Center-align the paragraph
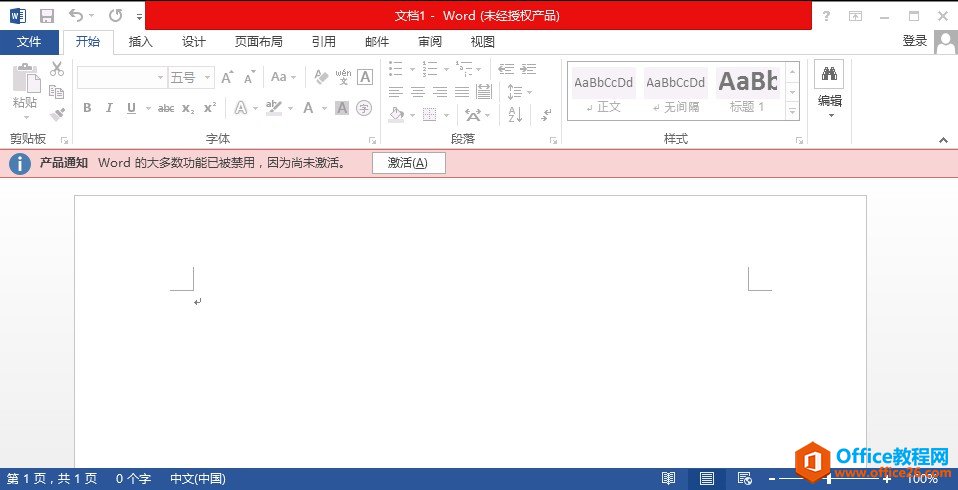958x490 pixels. (418, 92)
